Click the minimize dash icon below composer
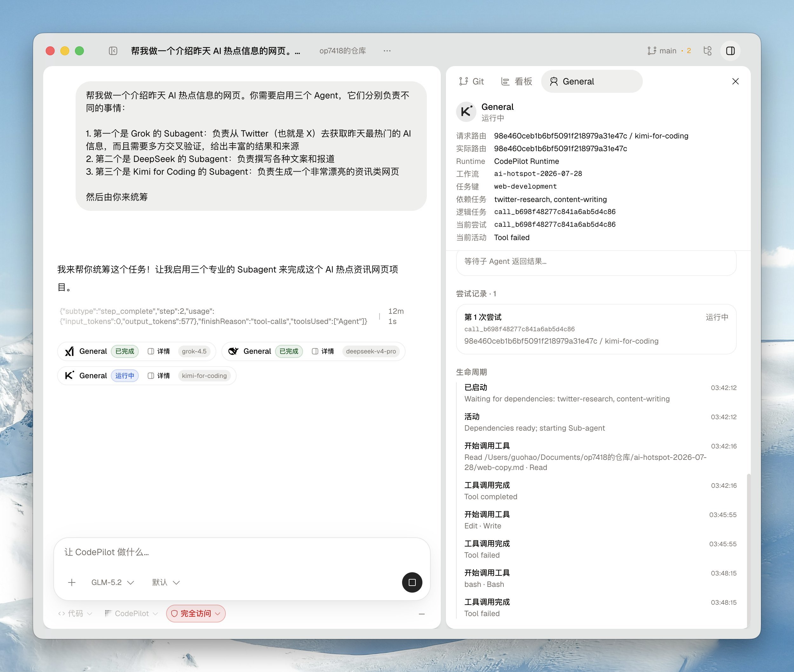 422,614
